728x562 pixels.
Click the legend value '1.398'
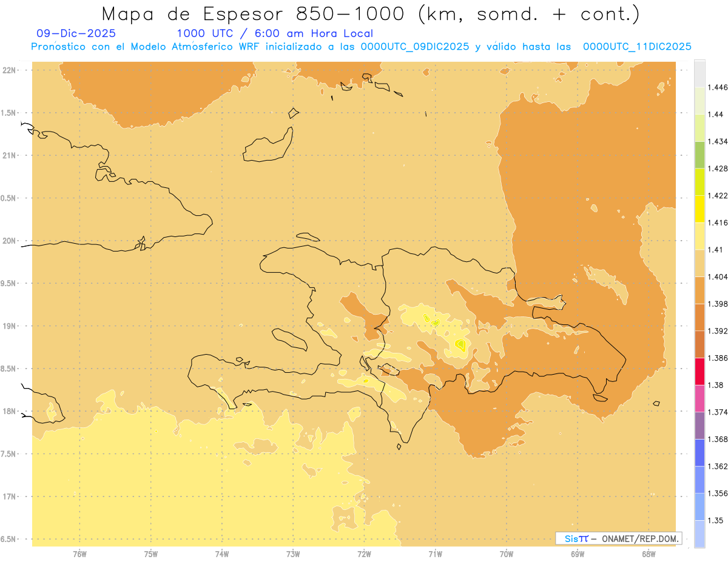[718, 304]
